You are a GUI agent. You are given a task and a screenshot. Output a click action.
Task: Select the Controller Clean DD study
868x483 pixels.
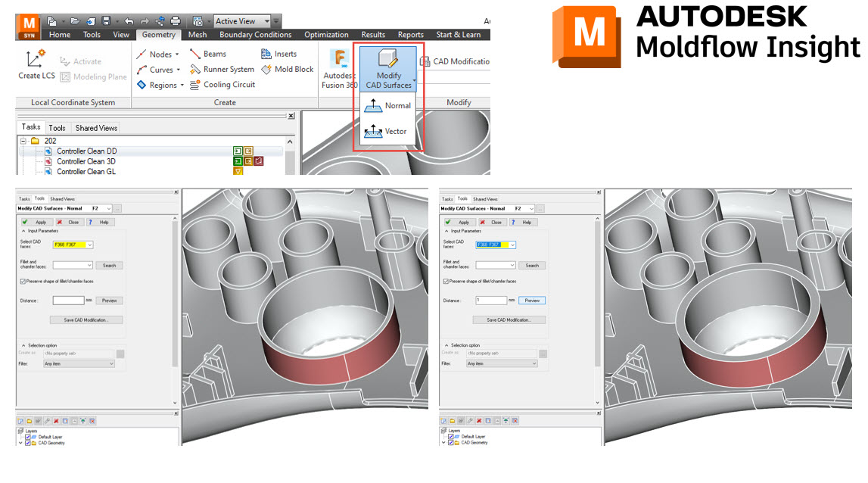click(x=86, y=151)
